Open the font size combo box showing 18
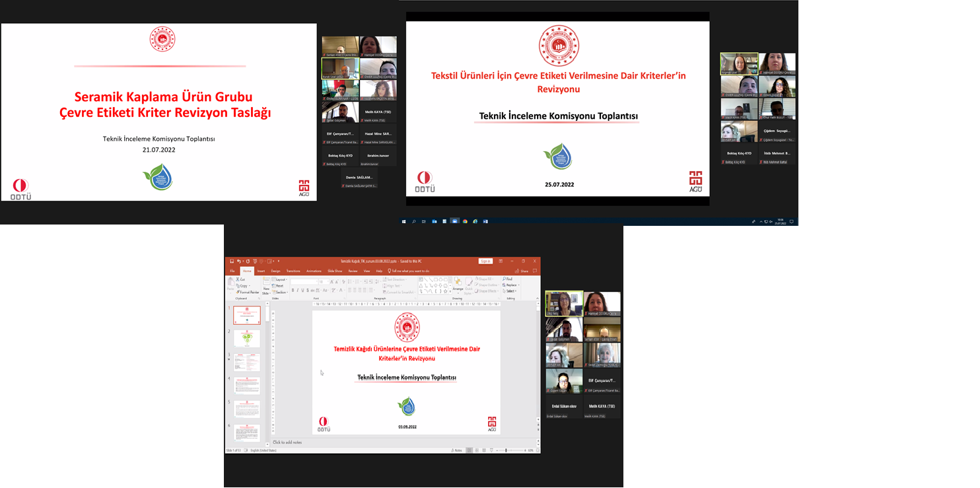Image resolution: width=980 pixels, height=488 pixels. click(323, 282)
